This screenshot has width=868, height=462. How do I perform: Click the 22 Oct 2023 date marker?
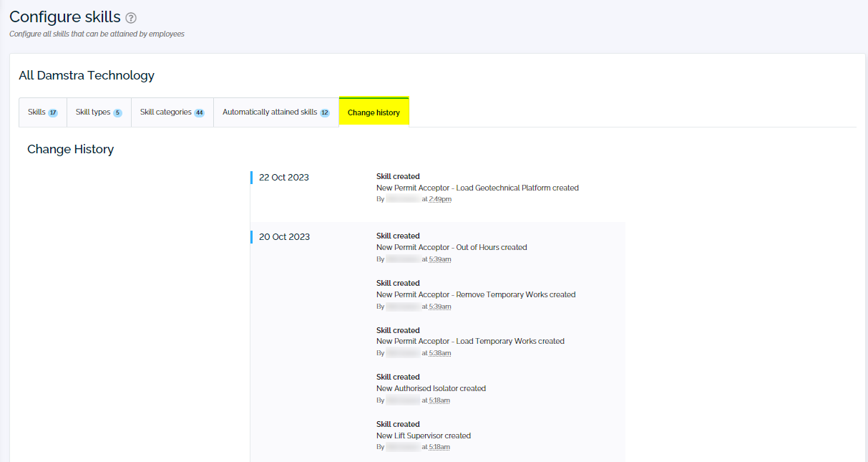pos(282,177)
